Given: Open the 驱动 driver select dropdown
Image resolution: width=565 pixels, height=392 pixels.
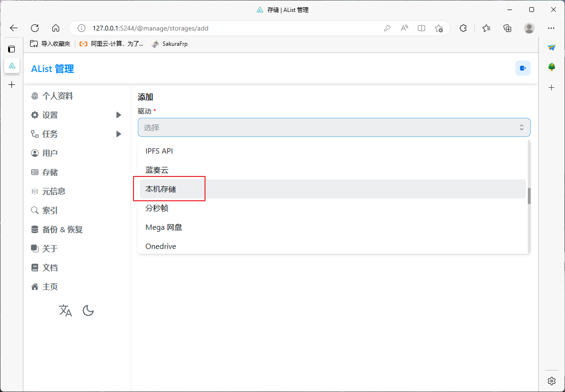Looking at the screenshot, I should click(334, 127).
